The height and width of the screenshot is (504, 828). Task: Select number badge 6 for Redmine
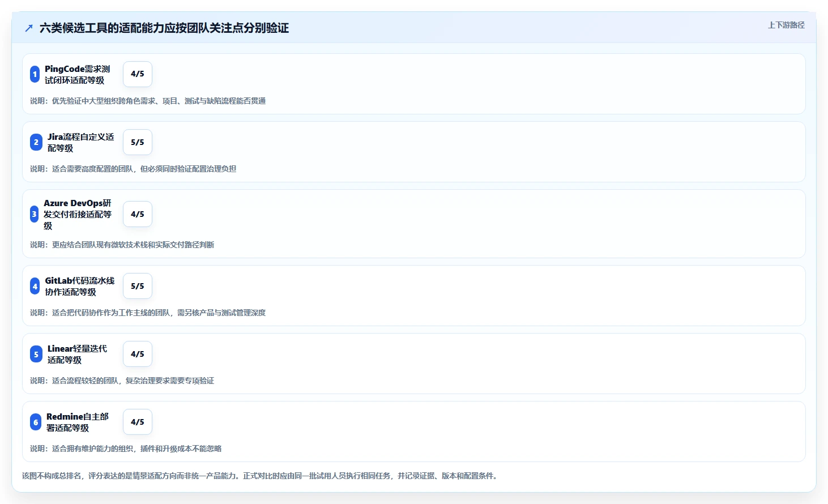coord(36,422)
